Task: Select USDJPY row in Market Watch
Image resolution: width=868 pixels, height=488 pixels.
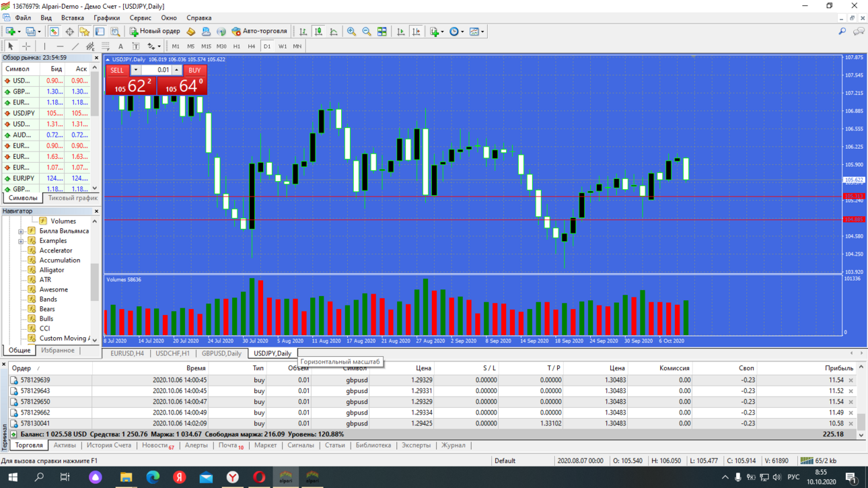Action: pos(46,113)
